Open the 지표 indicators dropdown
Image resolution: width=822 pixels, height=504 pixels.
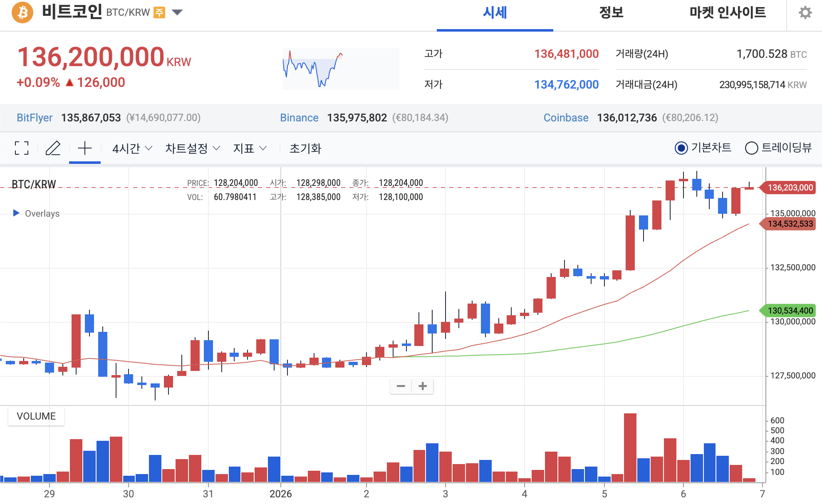(x=250, y=148)
